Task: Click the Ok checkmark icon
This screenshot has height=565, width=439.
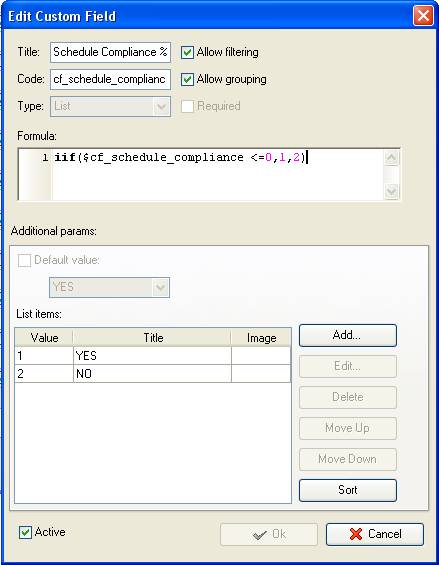Action: [260, 535]
